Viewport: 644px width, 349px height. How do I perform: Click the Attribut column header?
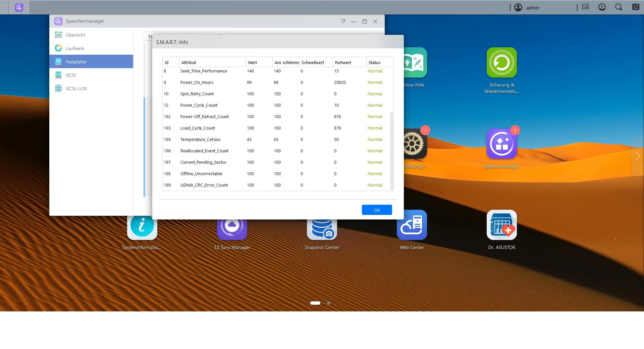tap(212, 62)
